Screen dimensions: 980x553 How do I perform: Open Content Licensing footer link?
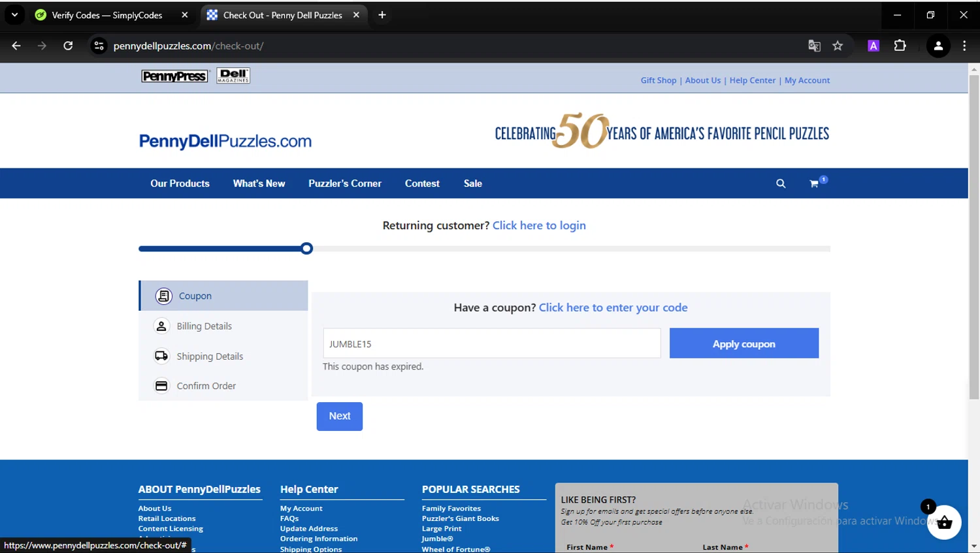point(171,529)
